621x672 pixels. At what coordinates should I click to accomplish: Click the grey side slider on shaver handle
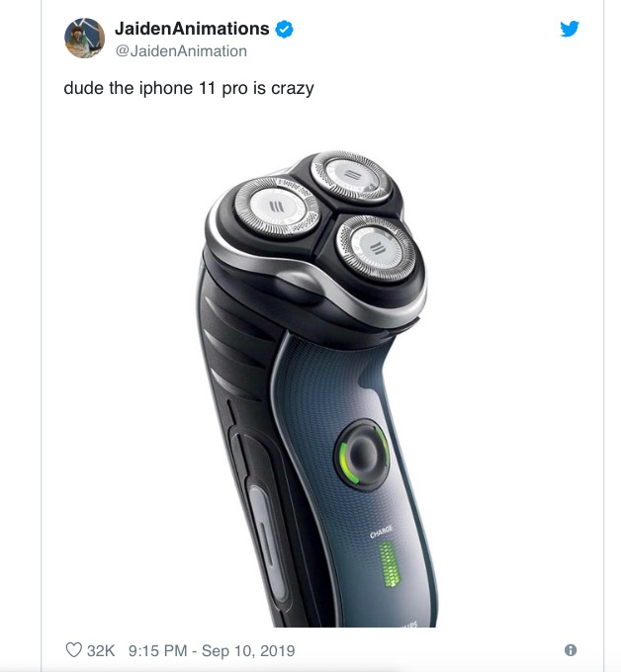point(266,540)
